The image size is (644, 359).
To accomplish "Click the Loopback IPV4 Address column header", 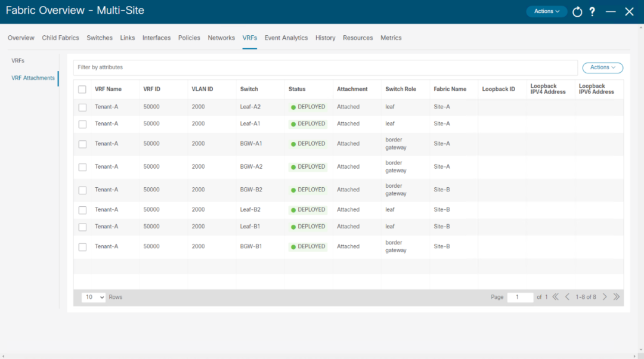I will click(548, 89).
